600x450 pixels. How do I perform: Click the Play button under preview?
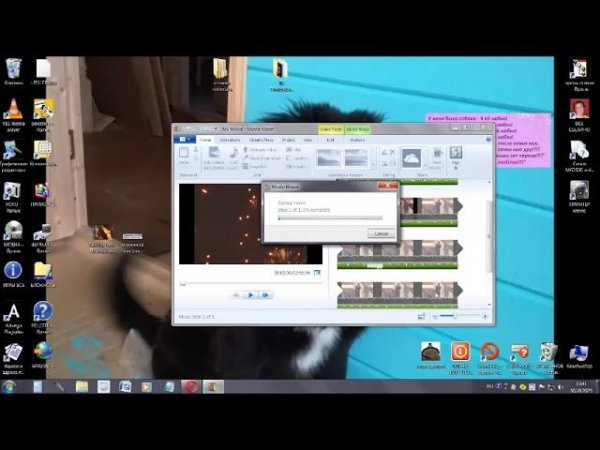point(251,295)
